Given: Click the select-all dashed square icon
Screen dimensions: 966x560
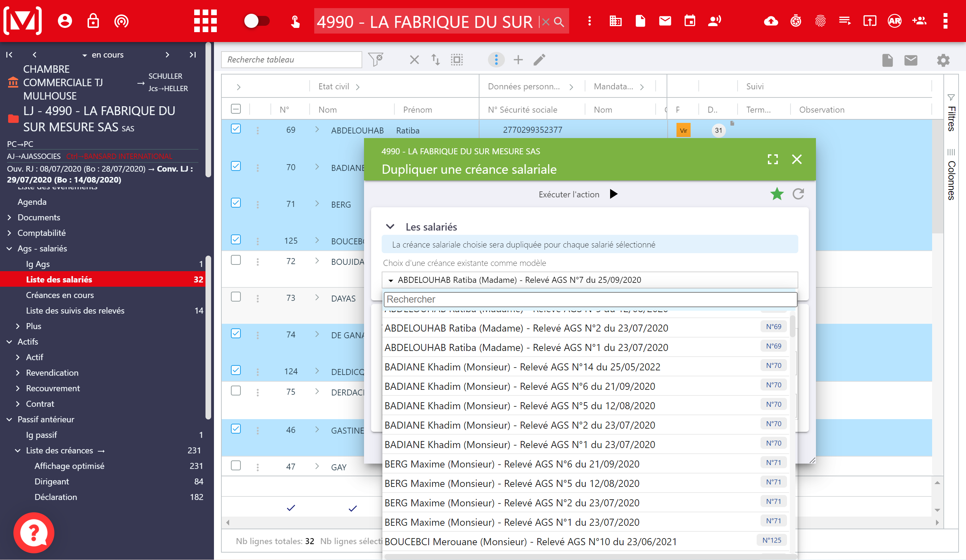Looking at the screenshot, I should pyautogui.click(x=457, y=59).
